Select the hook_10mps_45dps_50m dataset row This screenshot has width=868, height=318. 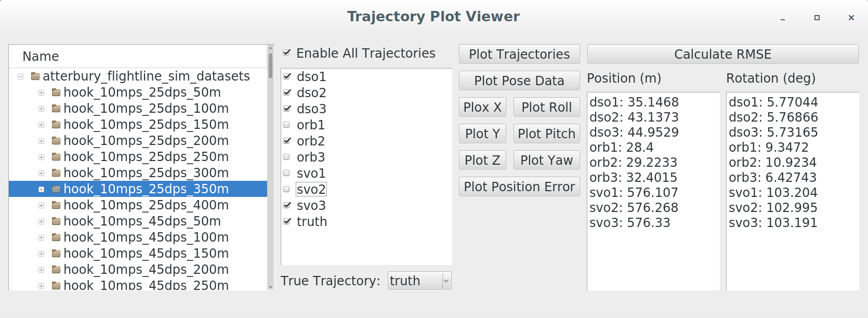point(142,221)
